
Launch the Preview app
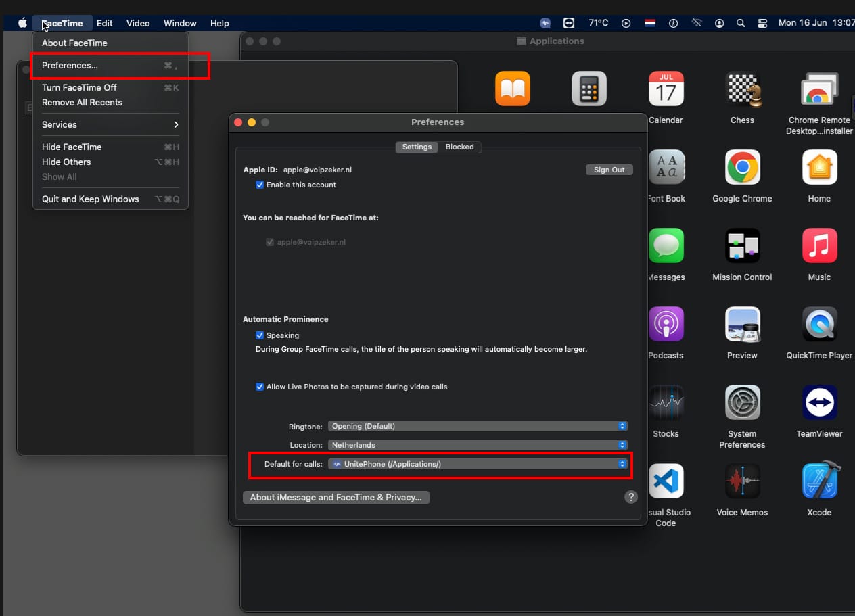coord(743,324)
